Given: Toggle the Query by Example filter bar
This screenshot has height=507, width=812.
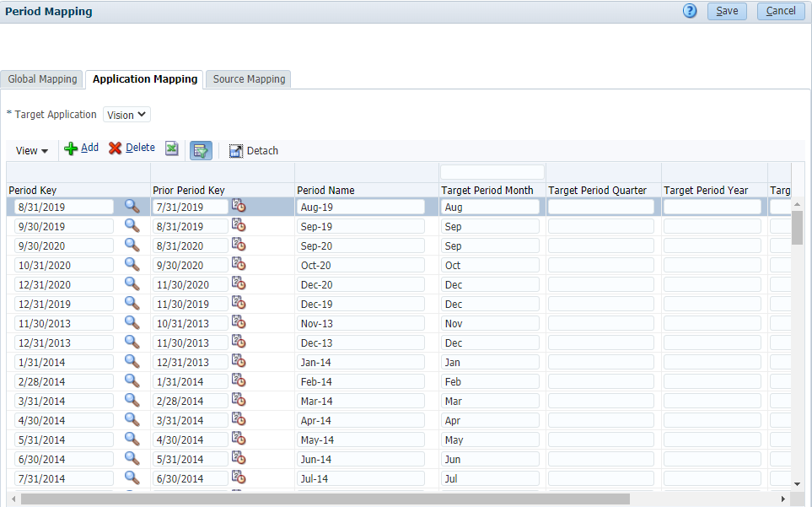Looking at the screenshot, I should coord(201,149).
